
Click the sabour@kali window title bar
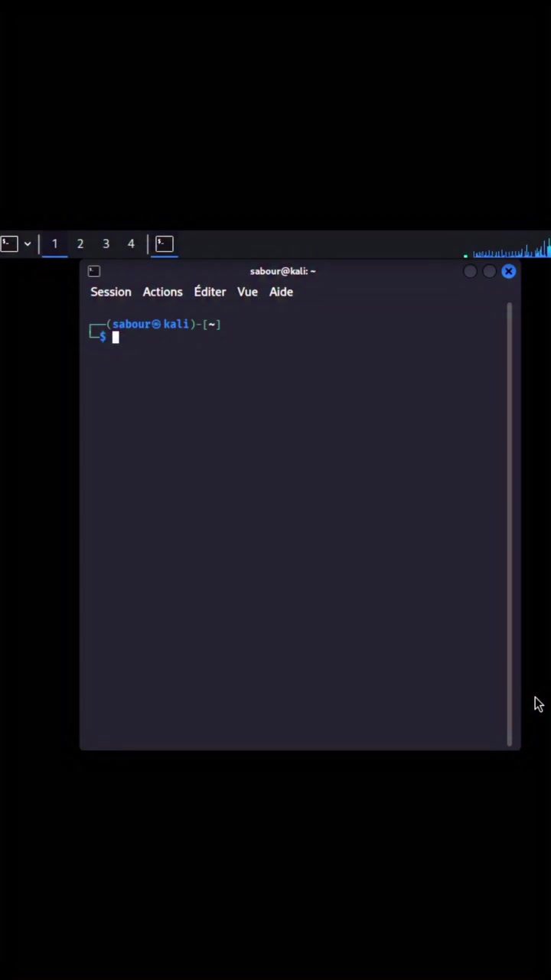pyautogui.click(x=282, y=271)
